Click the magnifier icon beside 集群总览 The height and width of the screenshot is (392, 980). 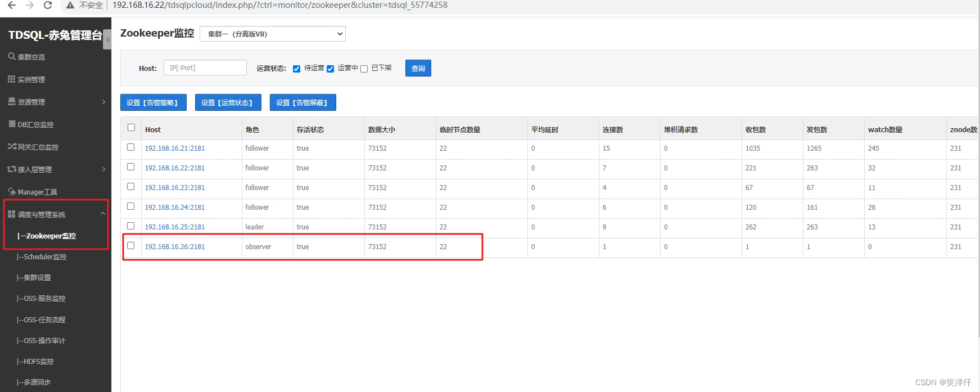(11, 56)
